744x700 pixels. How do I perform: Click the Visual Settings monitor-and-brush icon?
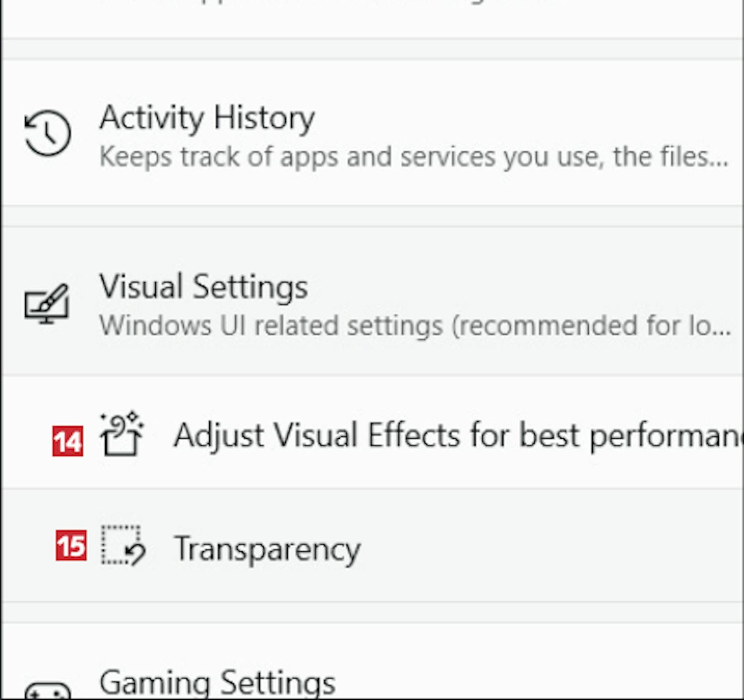(x=47, y=303)
